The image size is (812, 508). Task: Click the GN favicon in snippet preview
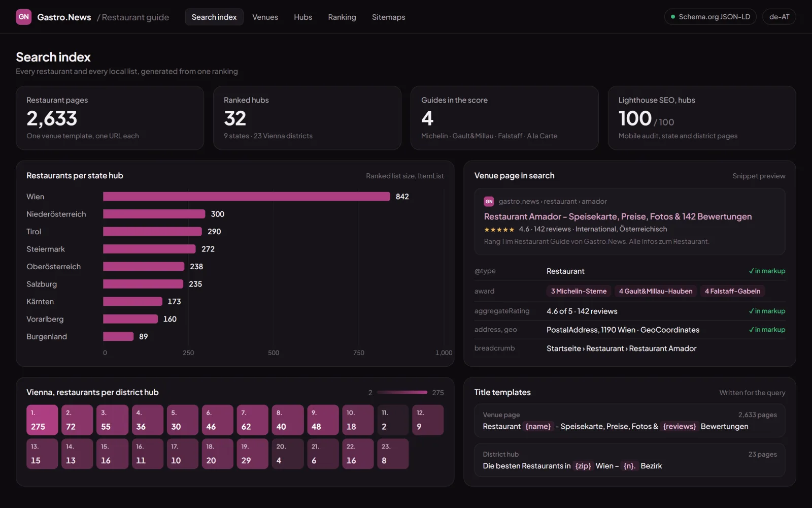(489, 202)
